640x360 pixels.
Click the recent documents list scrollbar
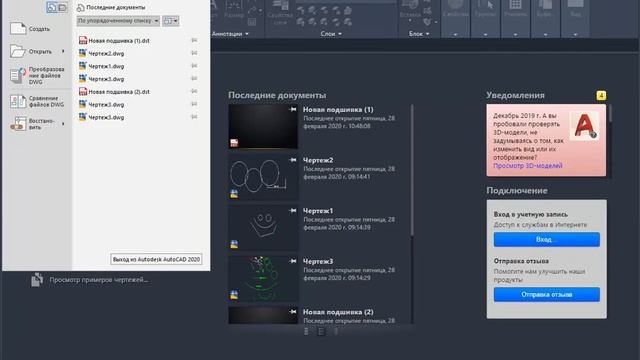point(412,170)
